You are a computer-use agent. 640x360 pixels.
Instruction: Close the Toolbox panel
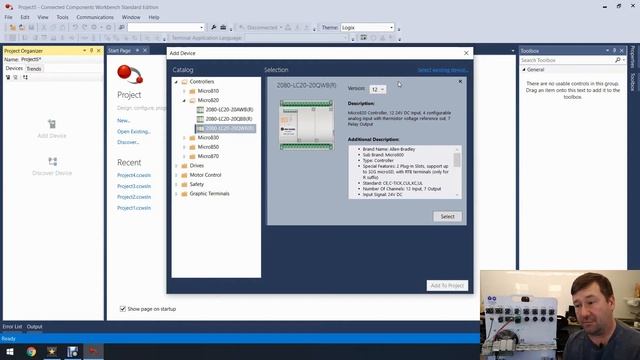(x=622, y=51)
